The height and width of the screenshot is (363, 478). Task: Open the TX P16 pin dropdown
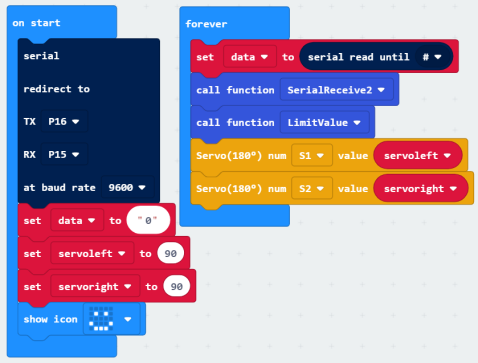point(64,122)
